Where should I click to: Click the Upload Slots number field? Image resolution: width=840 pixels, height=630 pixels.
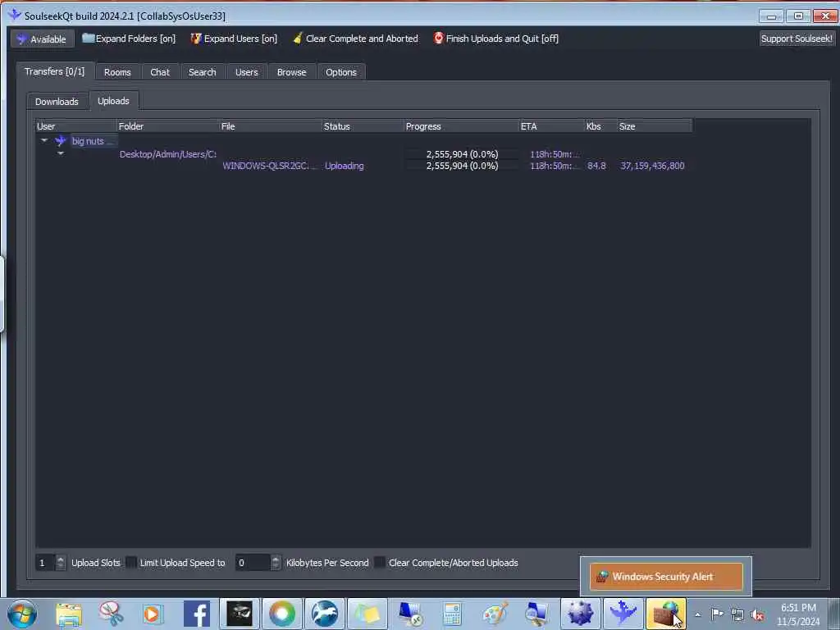point(45,563)
